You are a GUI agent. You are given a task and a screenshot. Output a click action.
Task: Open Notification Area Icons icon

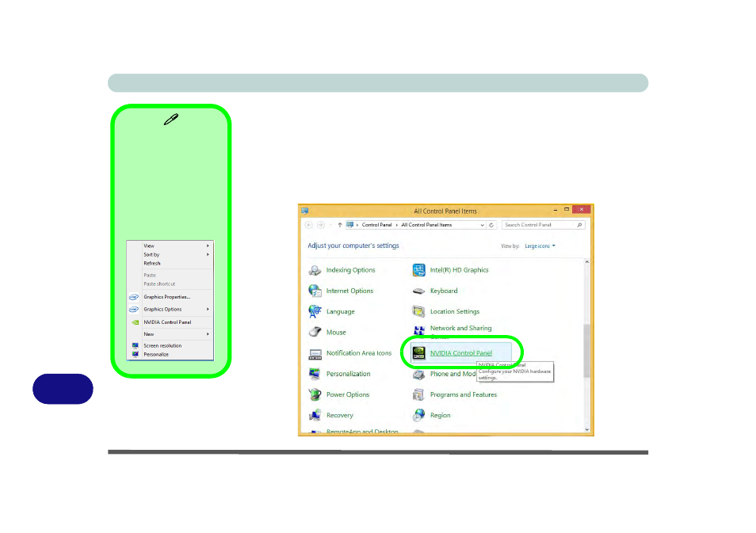pos(315,353)
